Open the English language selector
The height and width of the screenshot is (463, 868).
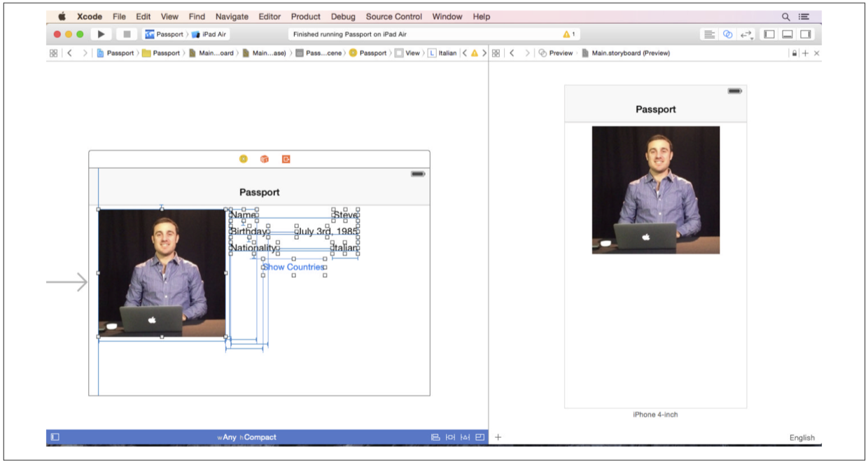click(801, 438)
